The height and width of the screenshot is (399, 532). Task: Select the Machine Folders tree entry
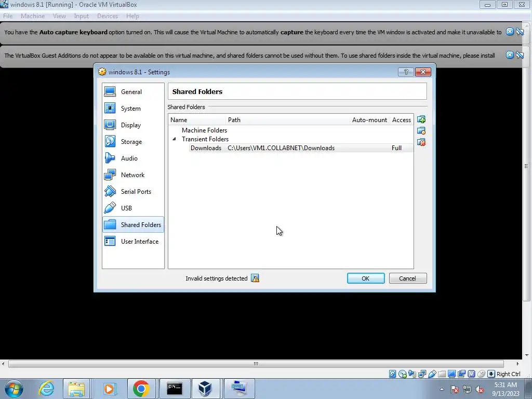point(204,130)
